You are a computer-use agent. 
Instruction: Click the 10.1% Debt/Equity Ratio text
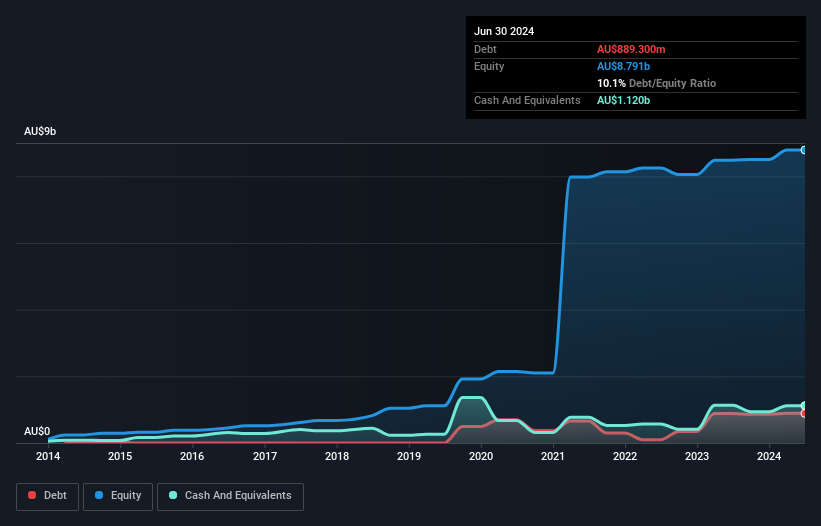656,83
